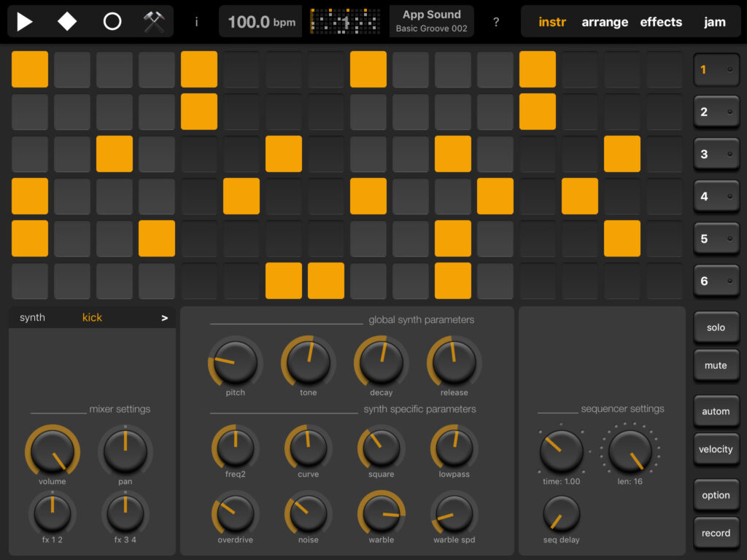Click the pattern grid thumbnail next to bpm
Screen dimensions: 747x560
pos(345,22)
